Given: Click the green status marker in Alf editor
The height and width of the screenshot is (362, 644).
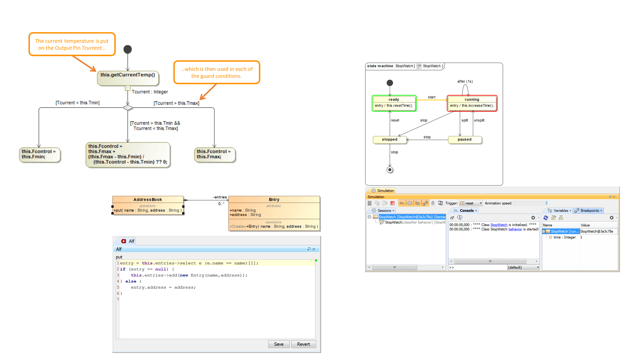Looking at the screenshot, I should [x=316, y=260].
